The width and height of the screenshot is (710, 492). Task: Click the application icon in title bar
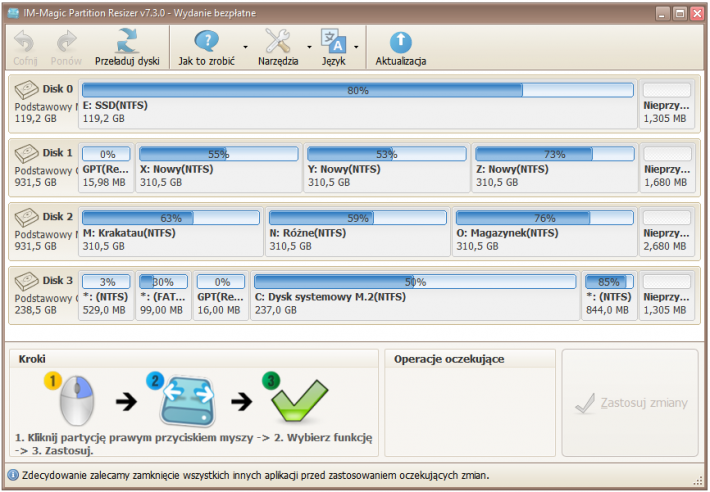(14, 13)
